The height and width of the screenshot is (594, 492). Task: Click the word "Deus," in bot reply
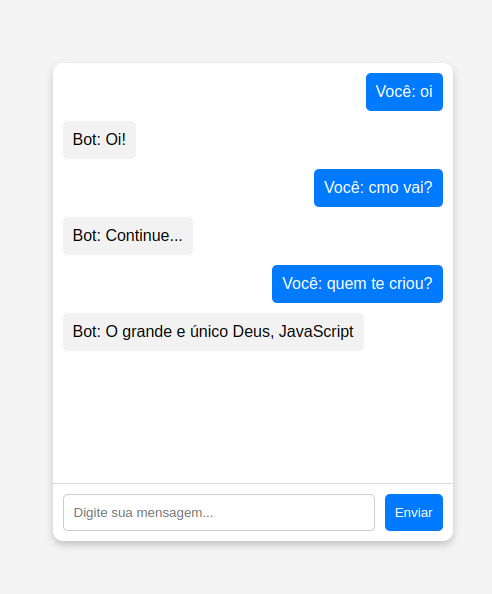253,331
